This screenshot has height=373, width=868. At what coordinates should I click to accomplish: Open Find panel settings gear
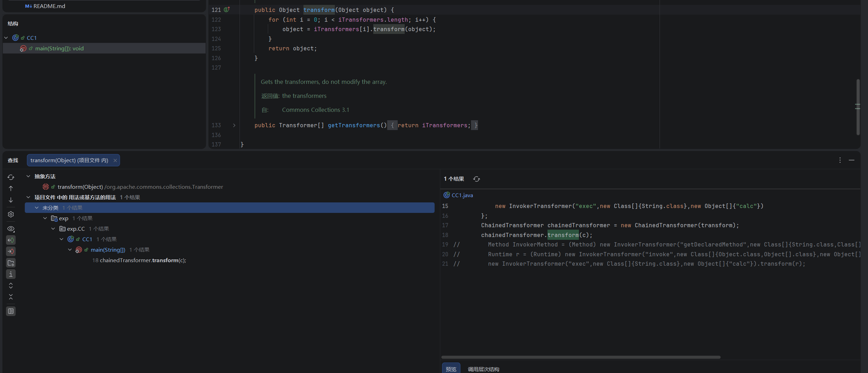pyautogui.click(x=11, y=214)
